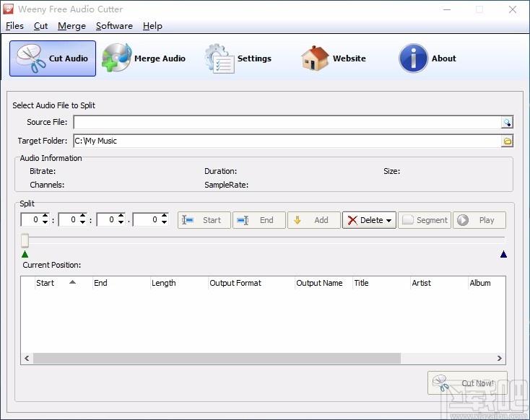Click the green start marker triangle

click(x=25, y=254)
